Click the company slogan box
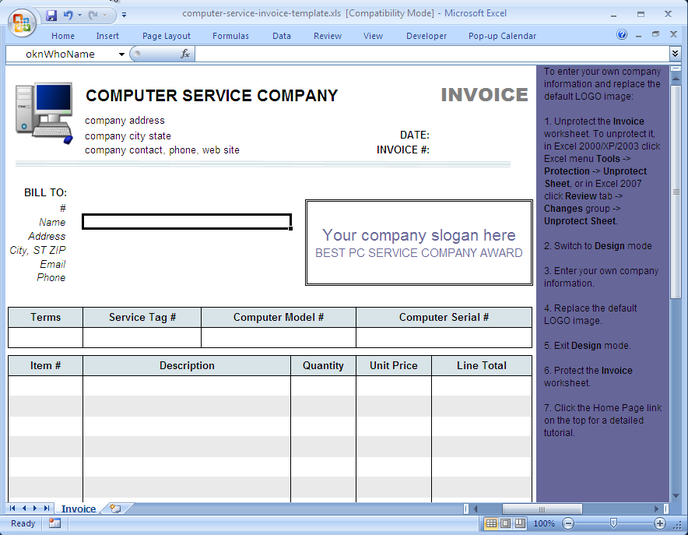688x535 pixels. coord(419,243)
